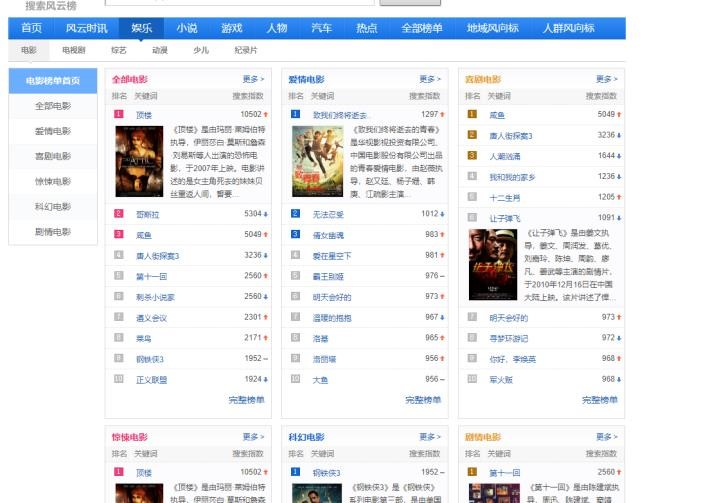Open 让子弹飞 title in 喜剧电影 list
The width and height of the screenshot is (708, 503).
point(505,219)
